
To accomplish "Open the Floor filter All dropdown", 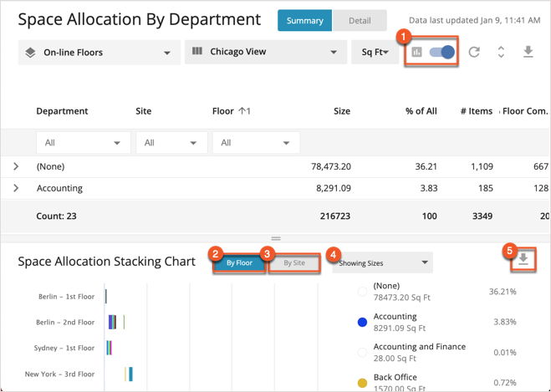I will (x=256, y=143).
